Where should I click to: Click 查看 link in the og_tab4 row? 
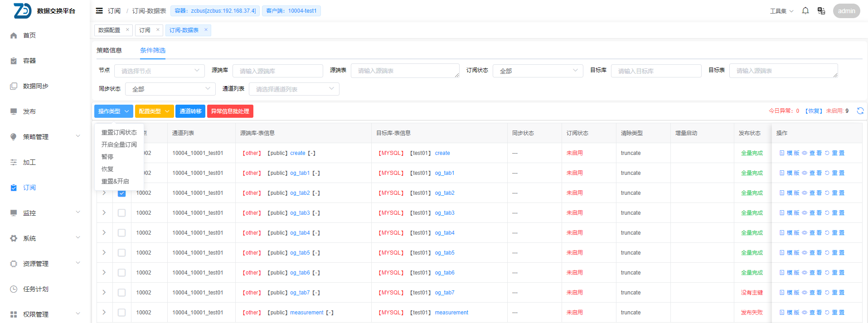pyautogui.click(x=812, y=233)
